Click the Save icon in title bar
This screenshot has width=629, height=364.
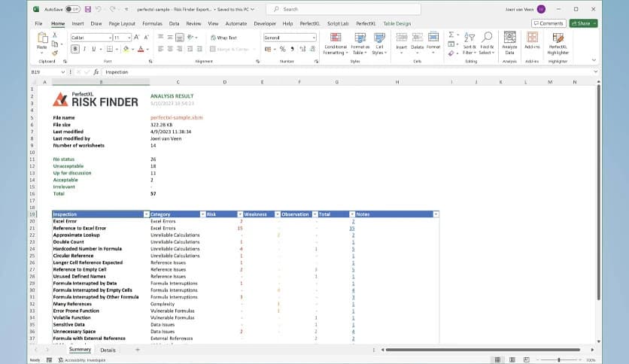pos(88,9)
